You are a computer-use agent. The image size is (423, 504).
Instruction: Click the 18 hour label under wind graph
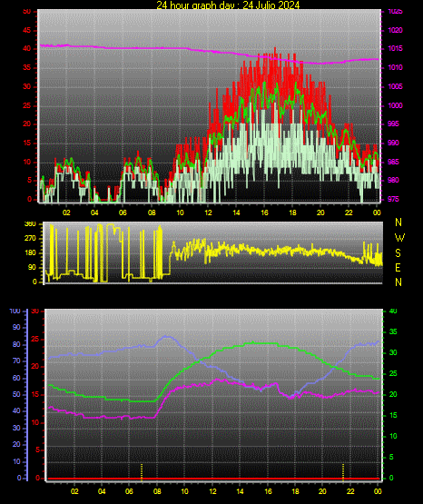292,212
